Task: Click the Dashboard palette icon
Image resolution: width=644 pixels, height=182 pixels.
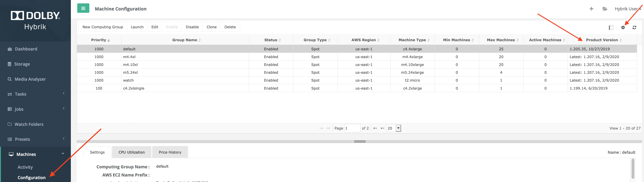Action: point(10,49)
